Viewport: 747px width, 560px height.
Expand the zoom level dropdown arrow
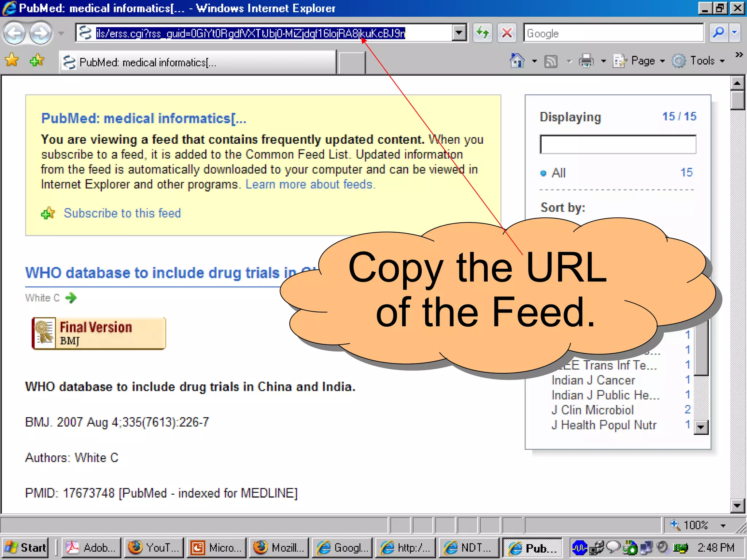pos(723,526)
